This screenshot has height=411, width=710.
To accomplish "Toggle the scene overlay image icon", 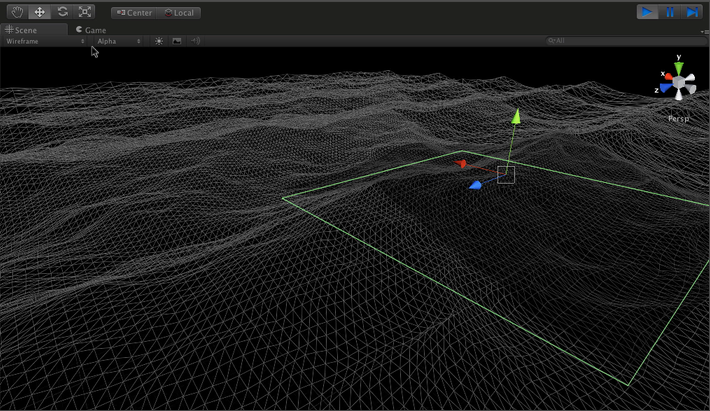I will point(177,41).
